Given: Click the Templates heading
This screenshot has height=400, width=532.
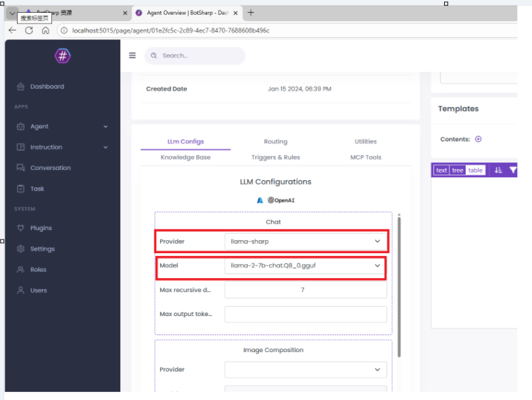Looking at the screenshot, I should click(458, 109).
